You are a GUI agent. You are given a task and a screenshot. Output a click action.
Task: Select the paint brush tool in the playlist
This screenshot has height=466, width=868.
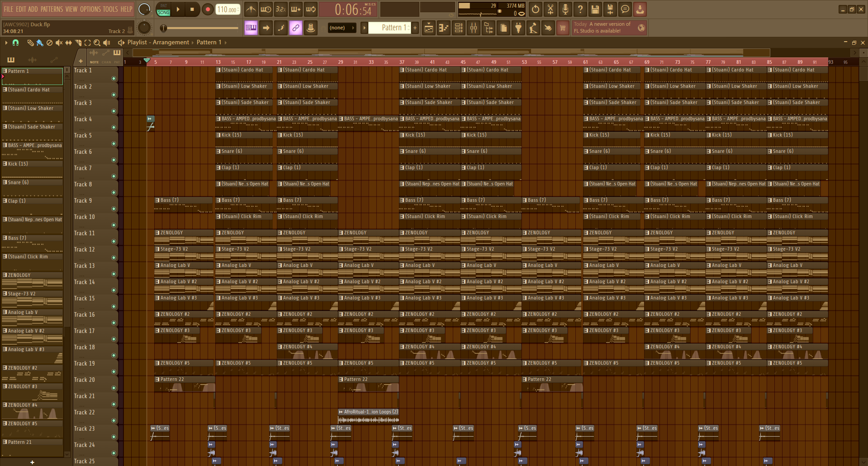click(x=40, y=43)
